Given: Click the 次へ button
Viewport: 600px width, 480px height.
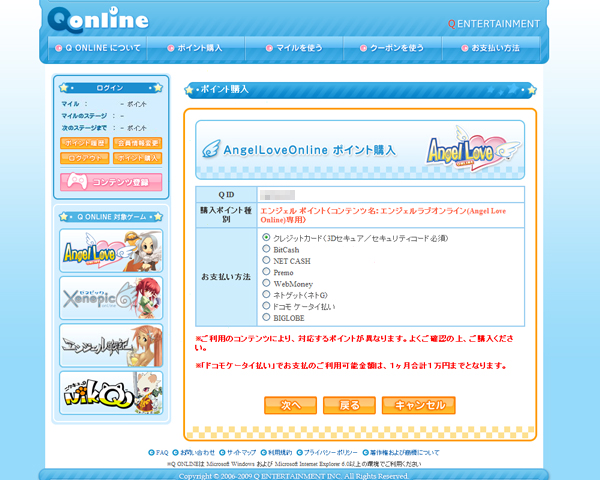Looking at the screenshot, I should [290, 405].
